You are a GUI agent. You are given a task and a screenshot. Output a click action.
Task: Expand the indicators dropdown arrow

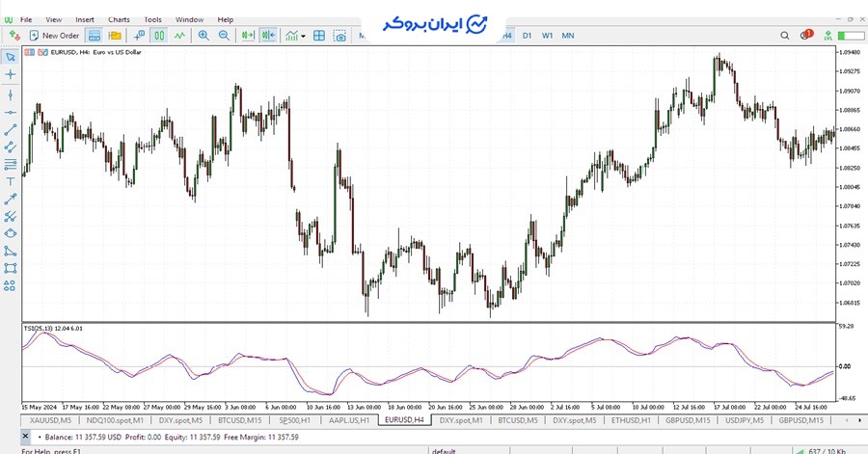[x=303, y=36]
